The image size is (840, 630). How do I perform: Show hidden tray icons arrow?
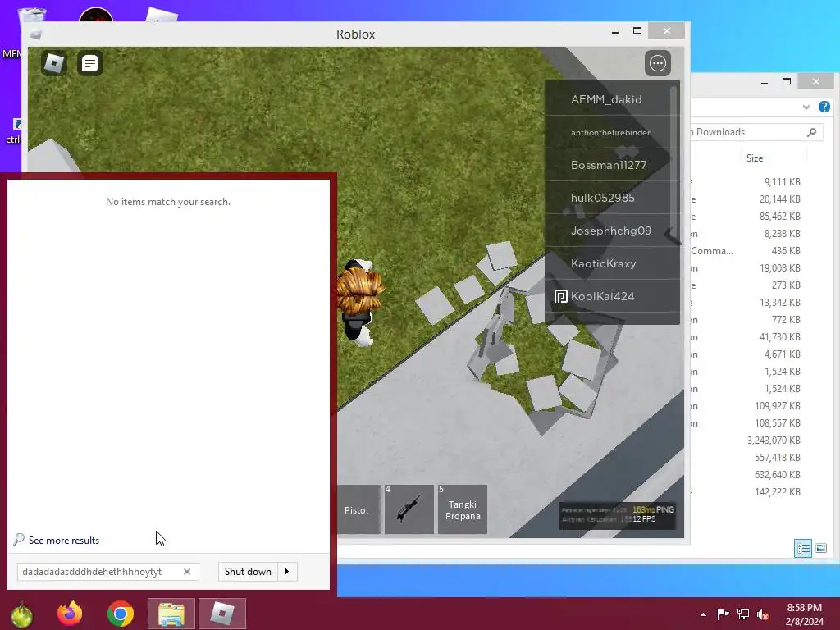pos(703,614)
